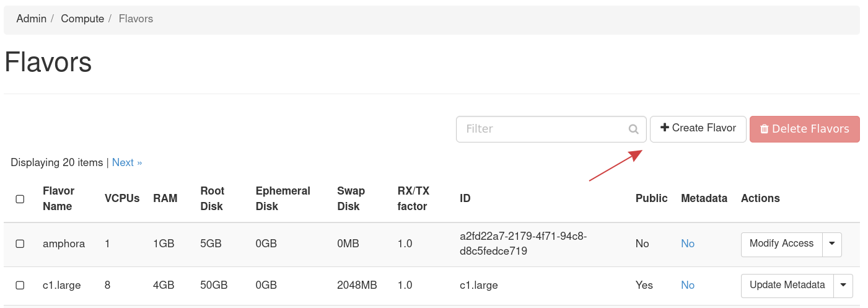Open amphora Metadata 'No' link
The image size is (868, 308).
[688, 244]
